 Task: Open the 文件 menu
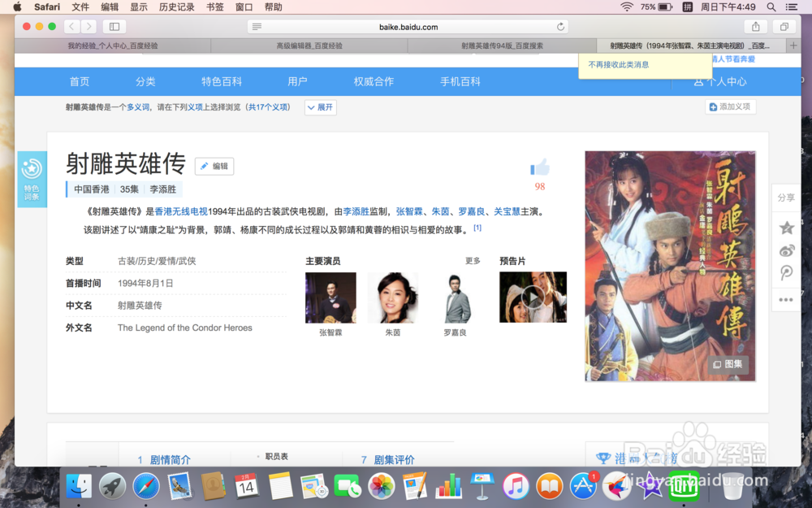80,7
